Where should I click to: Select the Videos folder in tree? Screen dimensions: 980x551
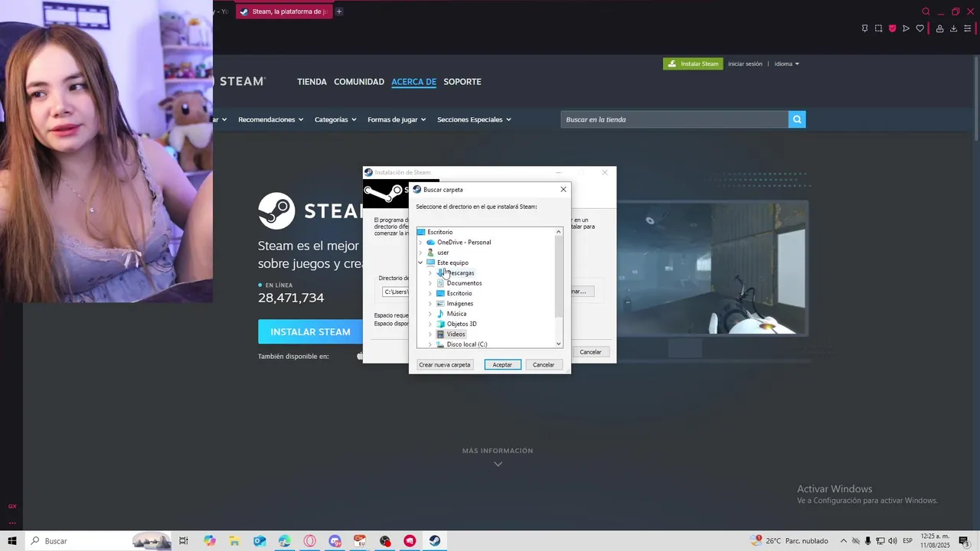click(456, 334)
